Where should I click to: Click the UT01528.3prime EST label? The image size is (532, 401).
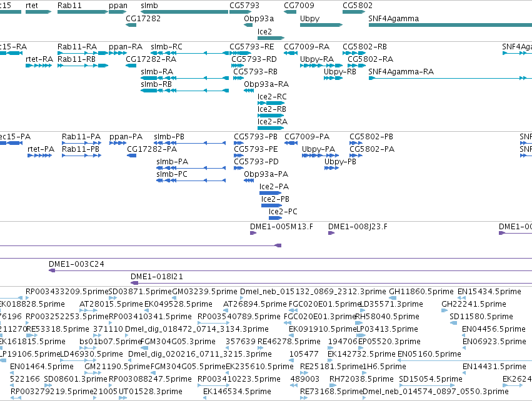click(150, 392)
